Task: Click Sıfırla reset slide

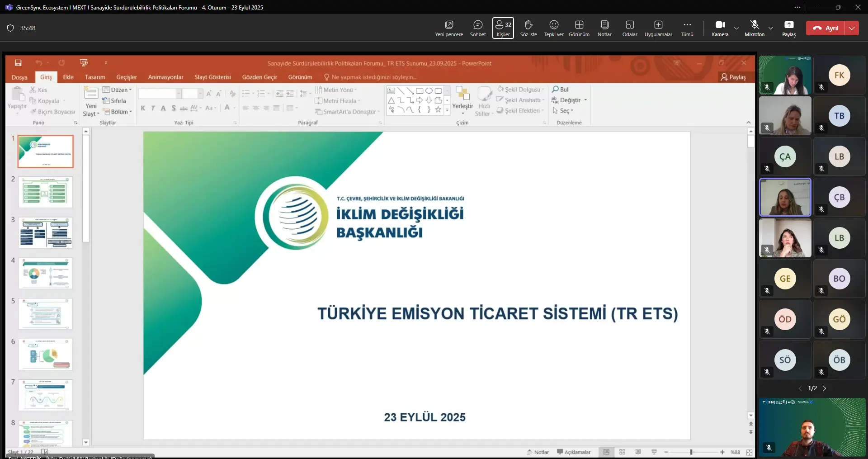Action: click(114, 101)
